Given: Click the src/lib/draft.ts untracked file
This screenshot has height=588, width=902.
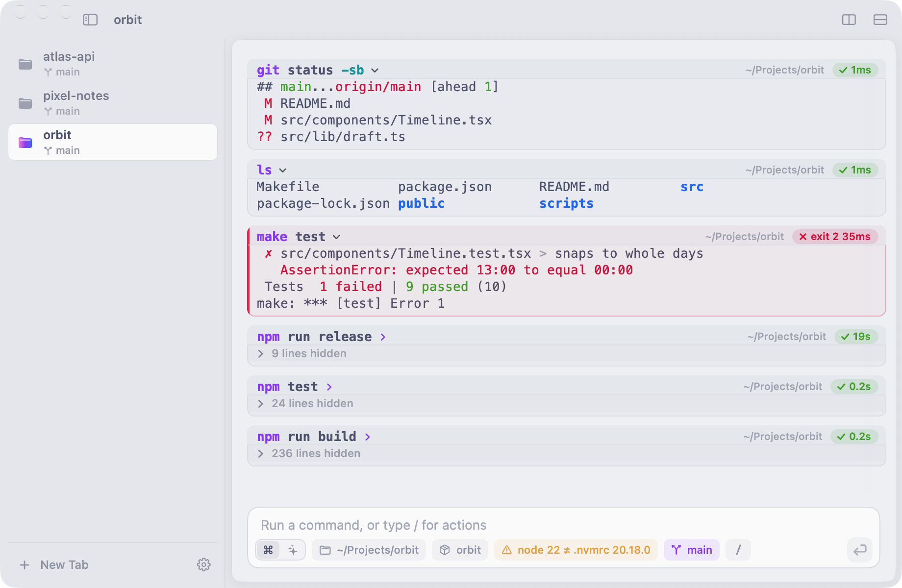Looking at the screenshot, I should [343, 137].
